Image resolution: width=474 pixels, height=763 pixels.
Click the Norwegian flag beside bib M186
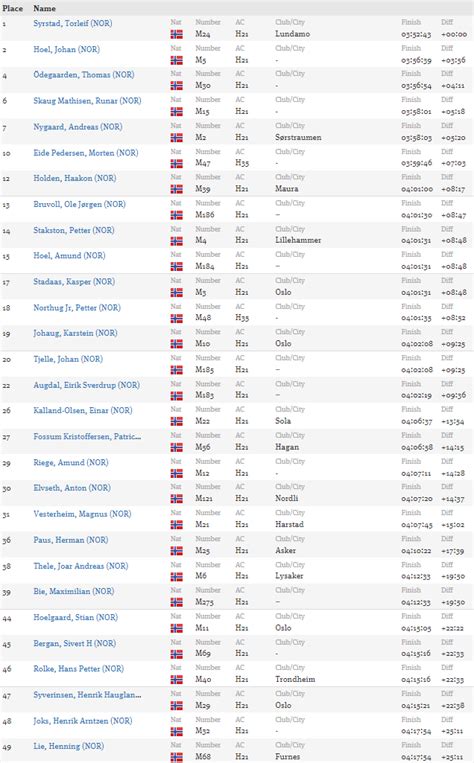point(177,215)
